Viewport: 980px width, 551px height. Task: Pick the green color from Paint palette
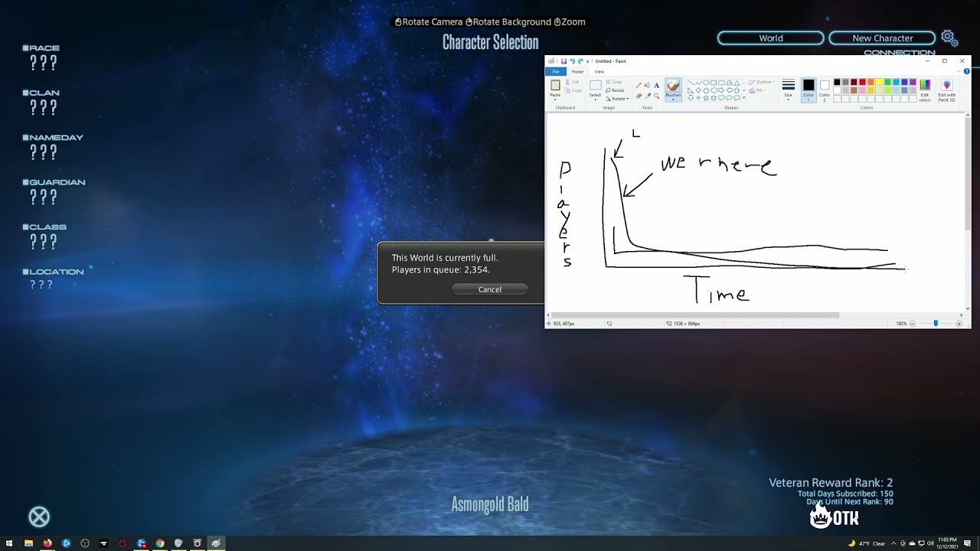pyautogui.click(x=887, y=82)
